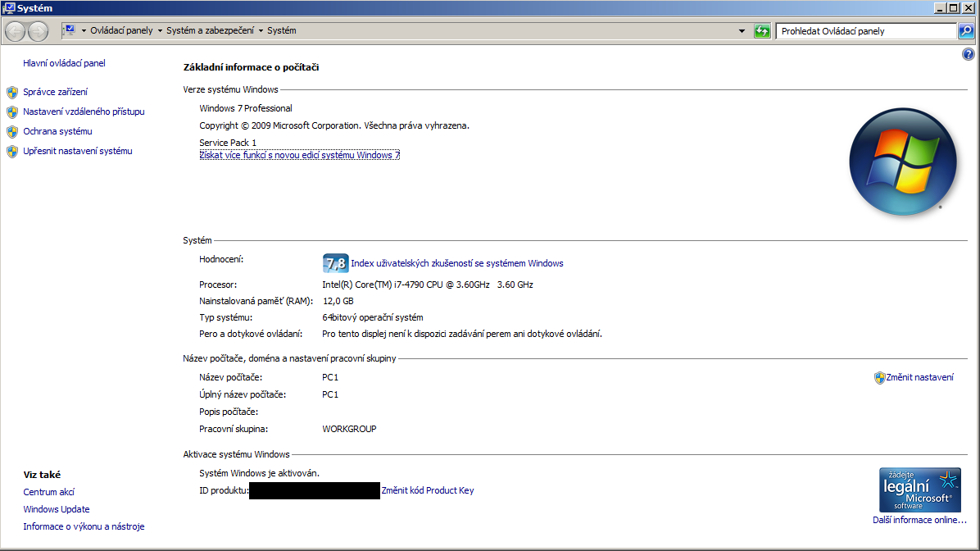Go back with the Back arrow button

pyautogui.click(x=16, y=30)
